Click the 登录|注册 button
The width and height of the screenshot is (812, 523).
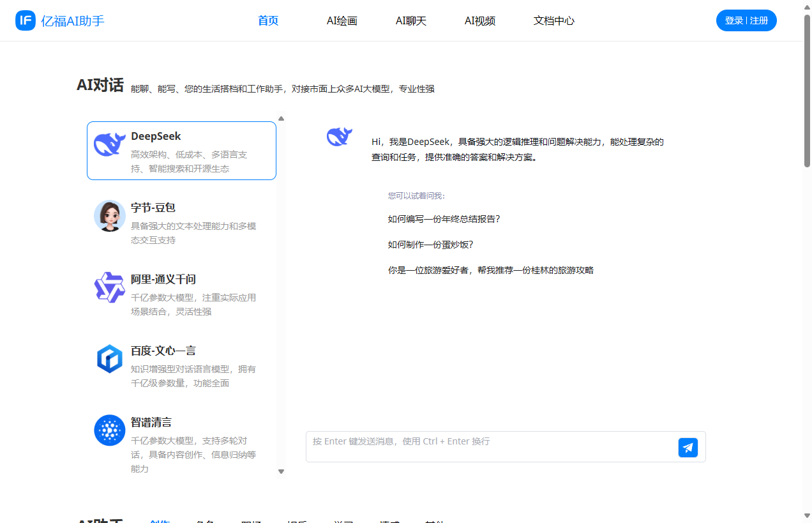coord(746,20)
